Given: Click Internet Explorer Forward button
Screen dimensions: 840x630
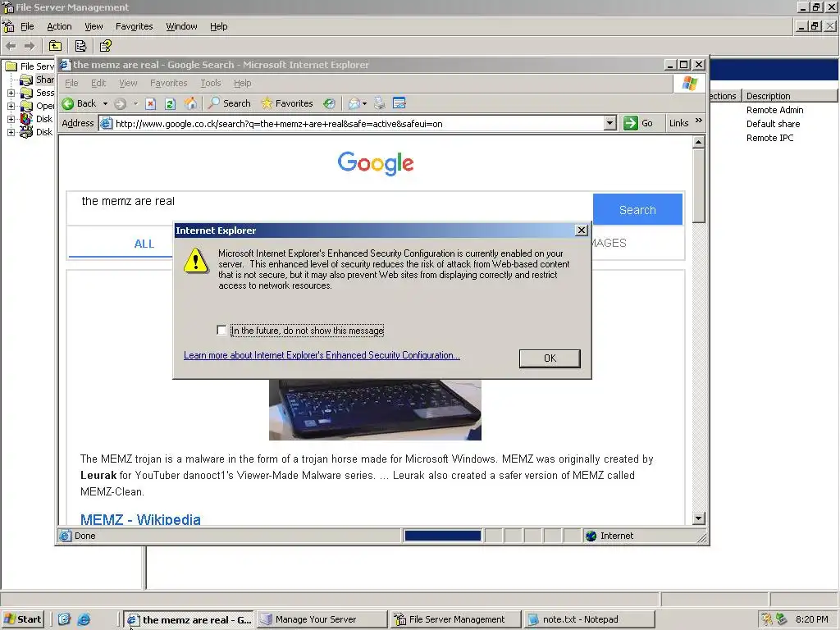Looking at the screenshot, I should click(120, 104).
